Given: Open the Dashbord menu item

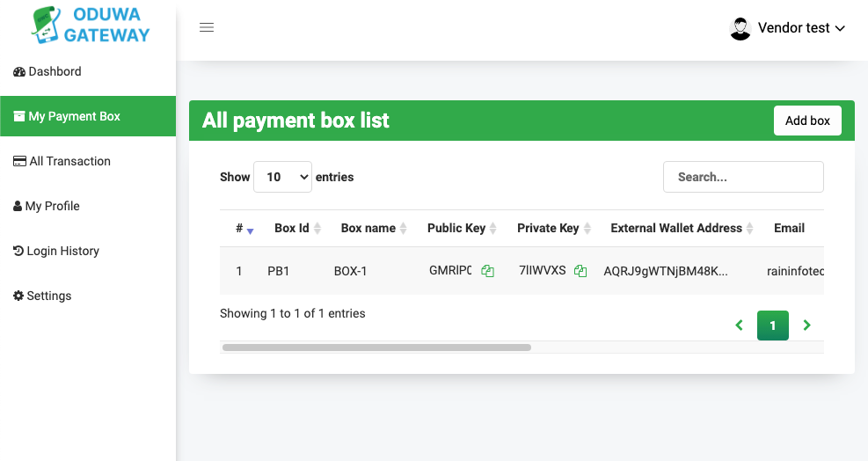Looking at the screenshot, I should click(88, 71).
